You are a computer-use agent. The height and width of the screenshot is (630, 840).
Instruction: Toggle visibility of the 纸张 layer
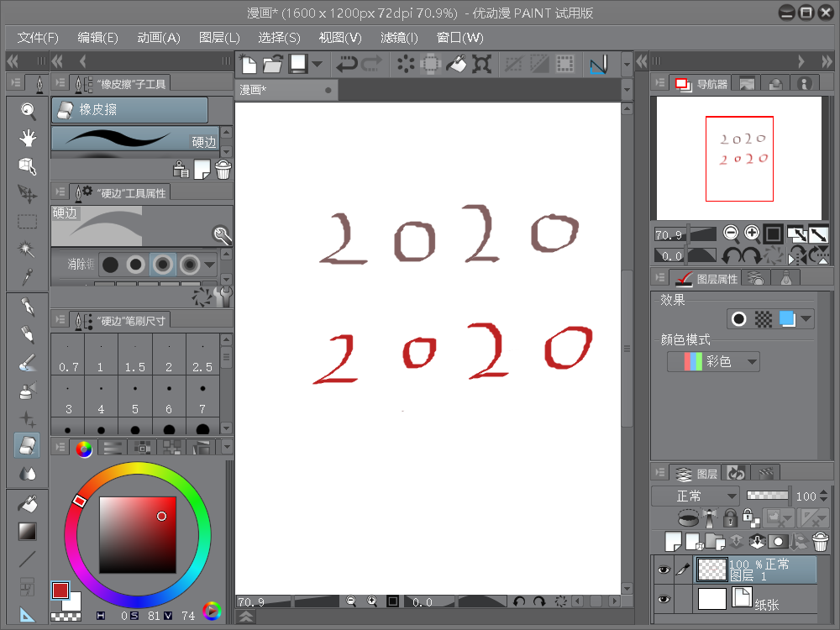pos(664,599)
